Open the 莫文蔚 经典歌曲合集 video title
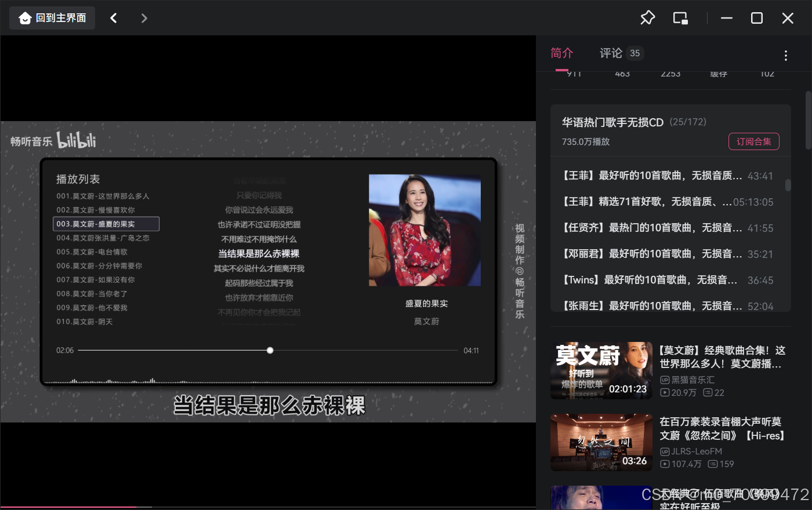This screenshot has width=812, height=510. click(723, 357)
